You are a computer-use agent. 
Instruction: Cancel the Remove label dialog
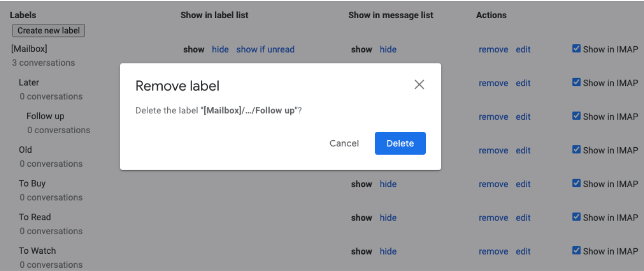344,143
